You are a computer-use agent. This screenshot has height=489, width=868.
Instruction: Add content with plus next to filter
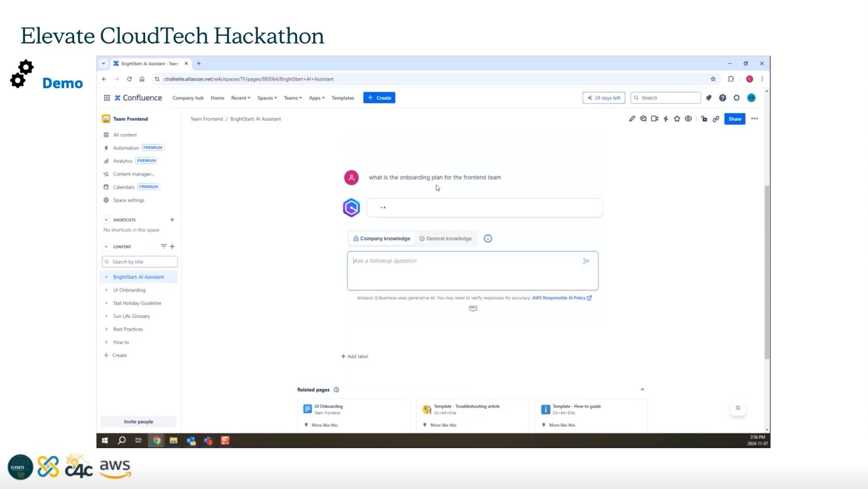point(172,246)
